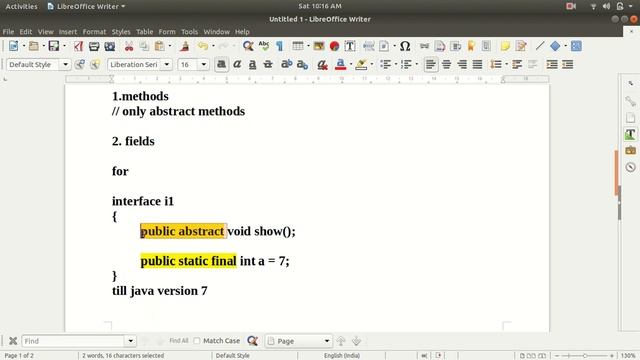The image size is (640, 360).
Task: Open the Insert menu
Action: tap(68, 32)
